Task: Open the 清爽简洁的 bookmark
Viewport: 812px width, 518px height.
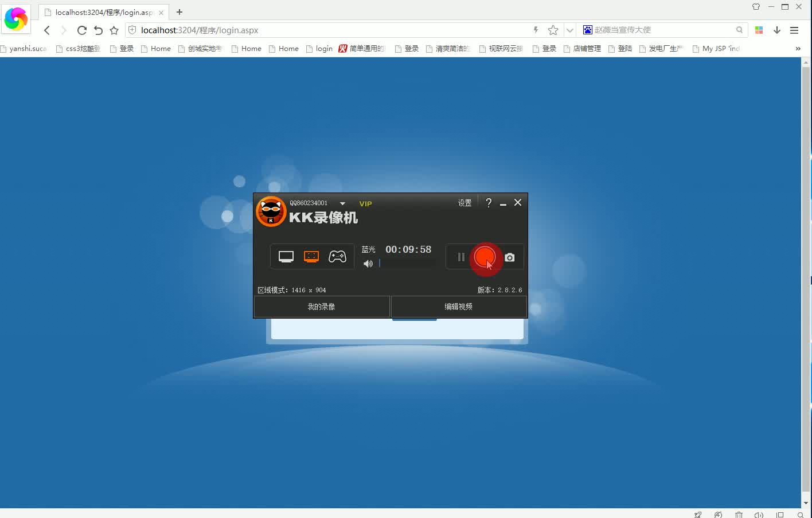Action: click(x=448, y=49)
